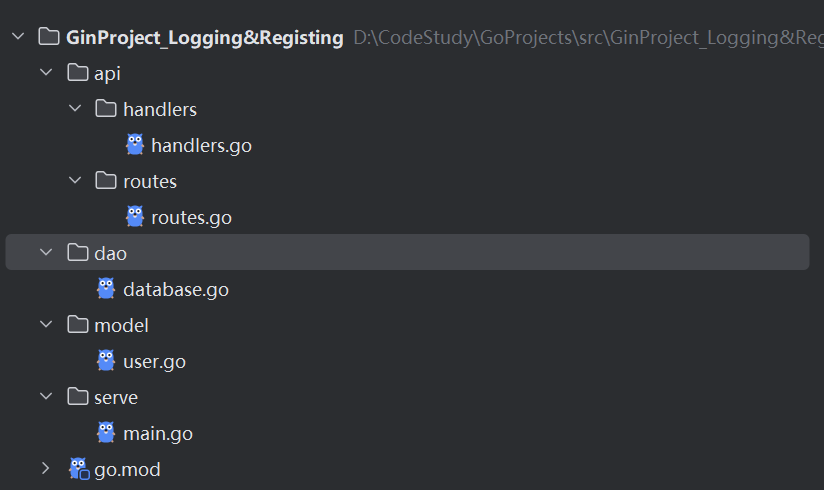This screenshot has width=824, height=490.
Task: Click the dao folder icon
Action: pos(77,253)
